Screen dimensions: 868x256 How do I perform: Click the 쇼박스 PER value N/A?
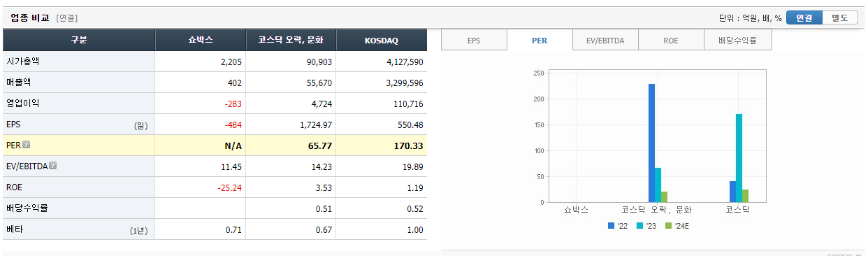(x=234, y=146)
